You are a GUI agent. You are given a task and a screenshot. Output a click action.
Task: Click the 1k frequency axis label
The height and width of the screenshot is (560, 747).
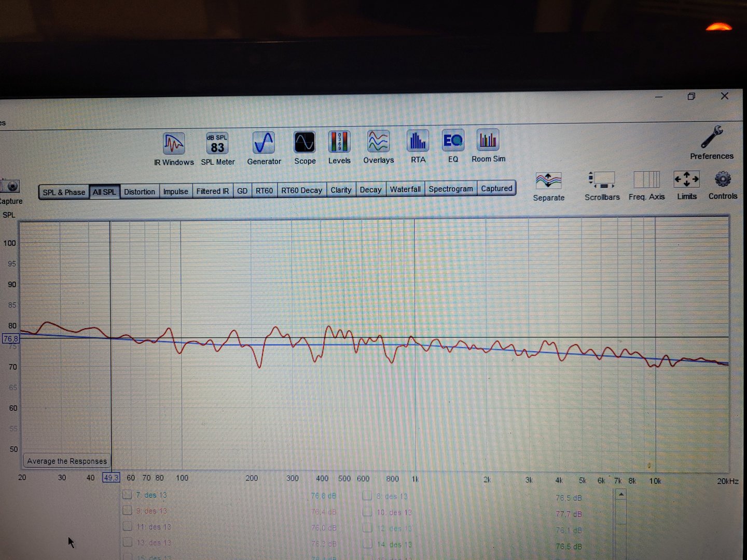click(x=415, y=479)
